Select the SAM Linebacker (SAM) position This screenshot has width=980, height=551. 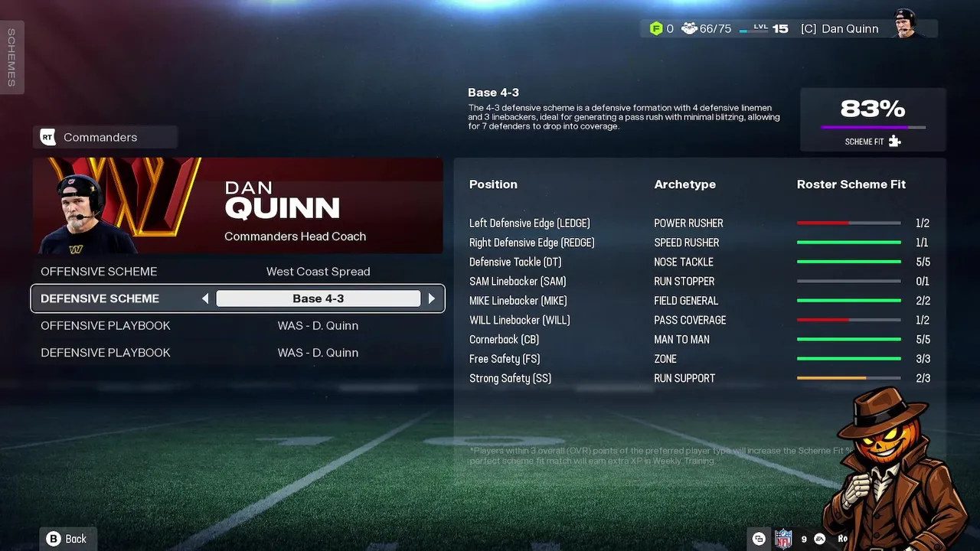coord(518,282)
